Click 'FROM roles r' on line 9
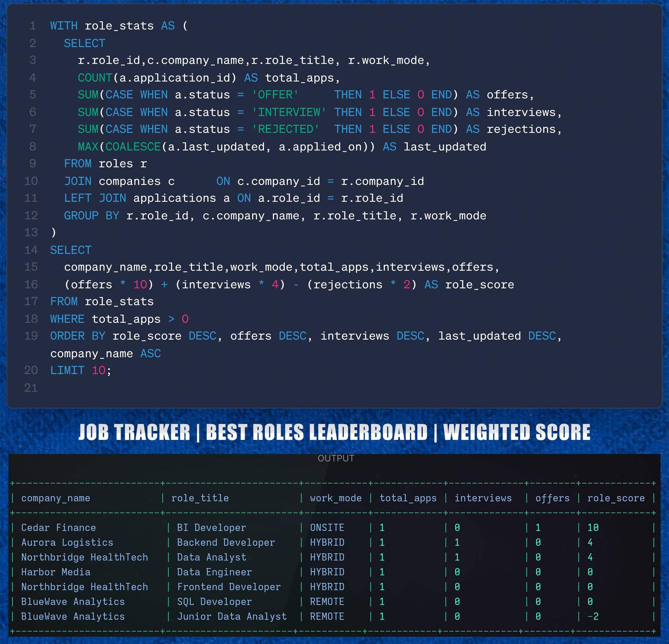Viewport: 669px width, 644px height. pyautogui.click(x=106, y=164)
